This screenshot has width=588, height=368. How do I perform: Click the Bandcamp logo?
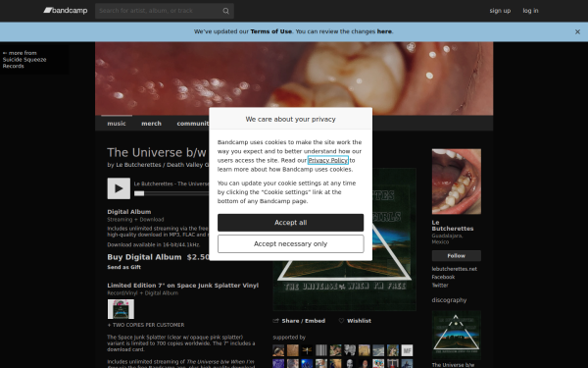click(x=66, y=11)
